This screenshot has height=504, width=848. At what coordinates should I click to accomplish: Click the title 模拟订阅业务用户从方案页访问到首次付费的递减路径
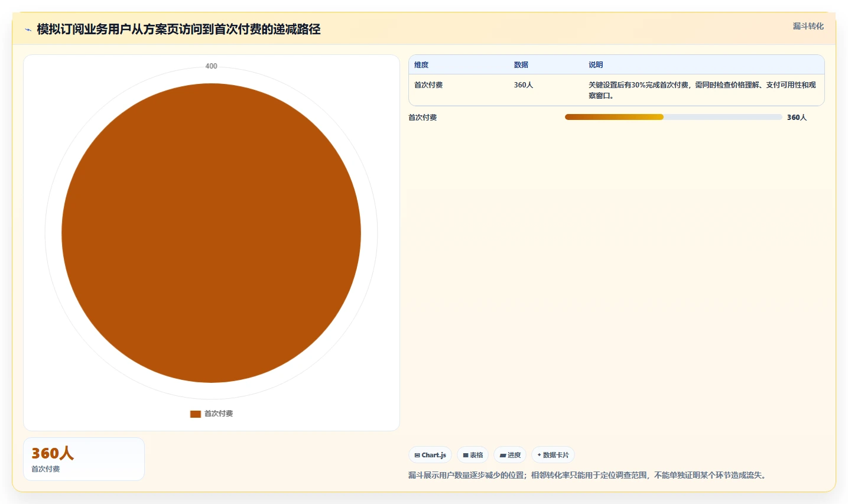click(x=178, y=30)
